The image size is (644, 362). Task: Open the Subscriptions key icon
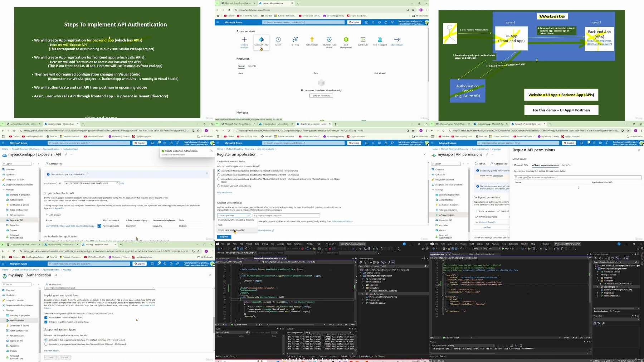coord(312,39)
